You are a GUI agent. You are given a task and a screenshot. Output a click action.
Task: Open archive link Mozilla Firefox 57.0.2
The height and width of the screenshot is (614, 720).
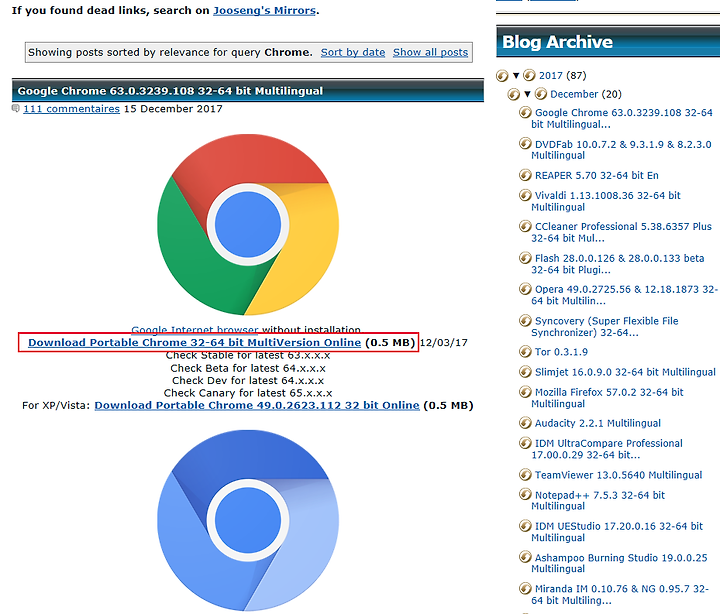pos(607,398)
